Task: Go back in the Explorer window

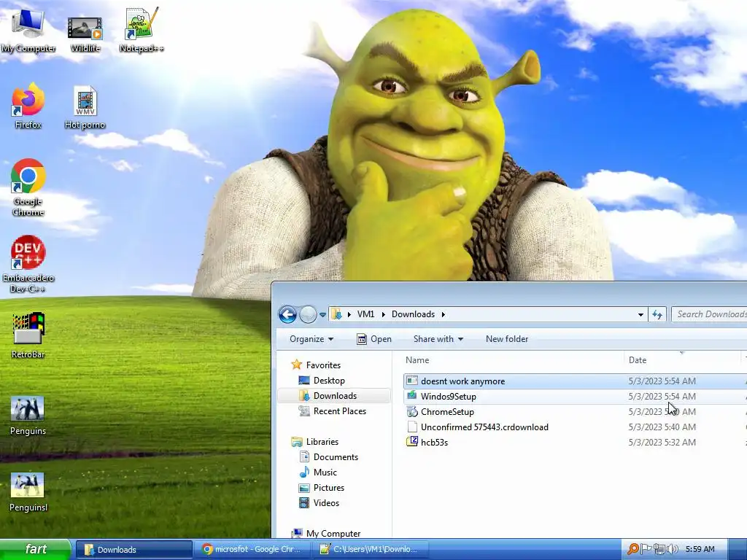Action: click(287, 314)
